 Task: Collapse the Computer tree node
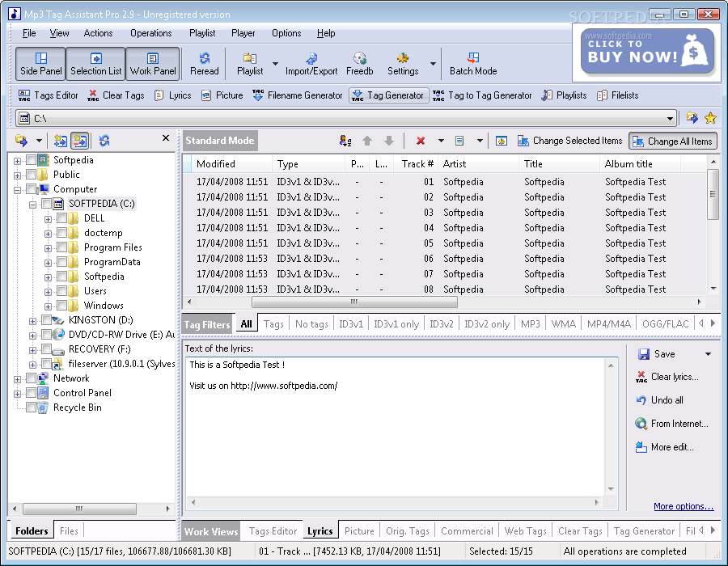pos(17,190)
